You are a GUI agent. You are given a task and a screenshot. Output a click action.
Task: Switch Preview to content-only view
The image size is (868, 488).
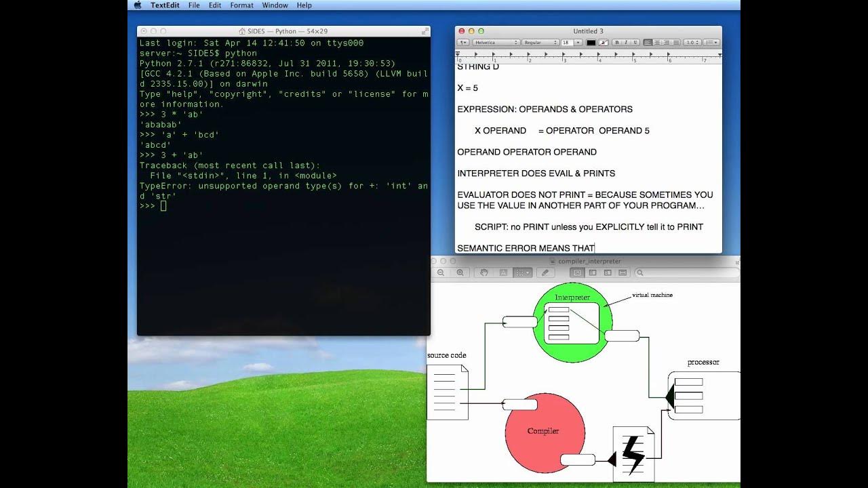pyautogui.click(x=578, y=272)
